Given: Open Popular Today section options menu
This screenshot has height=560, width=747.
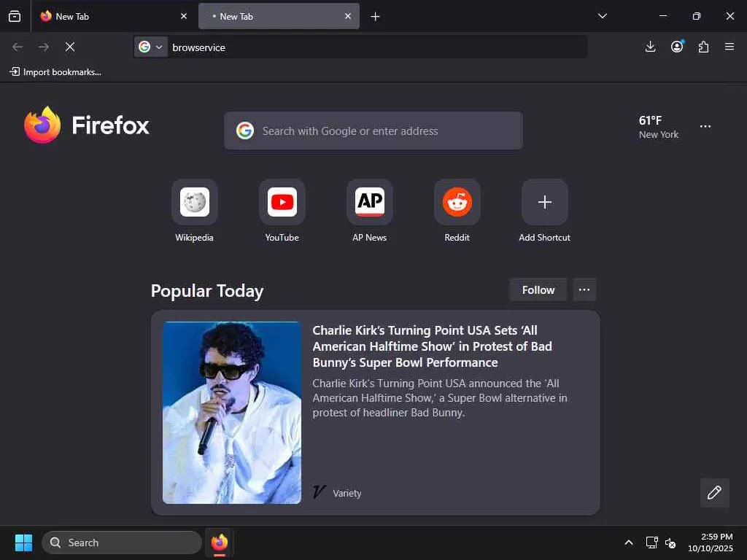Looking at the screenshot, I should (x=584, y=290).
